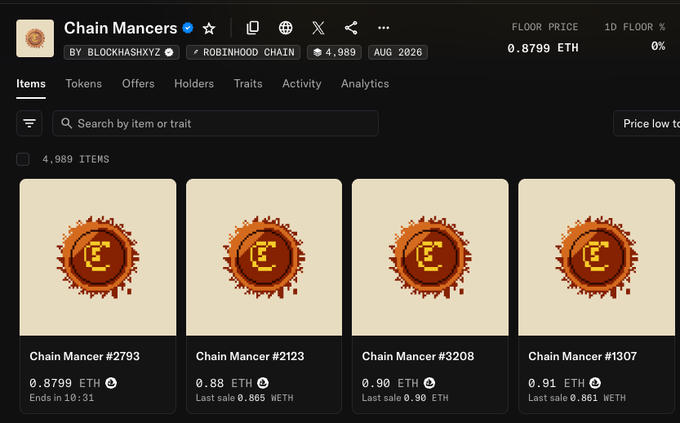The height and width of the screenshot is (423, 680).
Task: Switch to the Tokens tab
Action: pyautogui.click(x=84, y=84)
